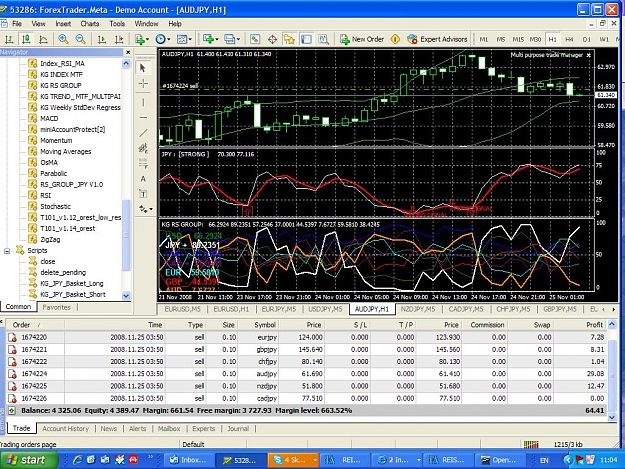Open the periodicity clock dropdown arrow
The width and height of the screenshot is (625, 469).
[x=169, y=39]
